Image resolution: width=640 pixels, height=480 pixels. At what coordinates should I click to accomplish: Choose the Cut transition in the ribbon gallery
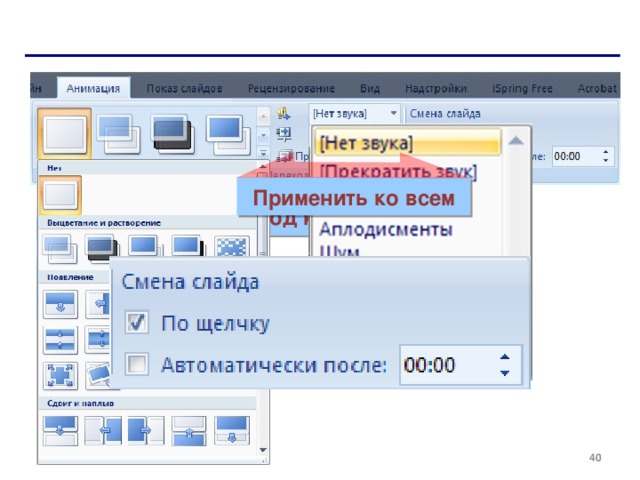[228, 135]
